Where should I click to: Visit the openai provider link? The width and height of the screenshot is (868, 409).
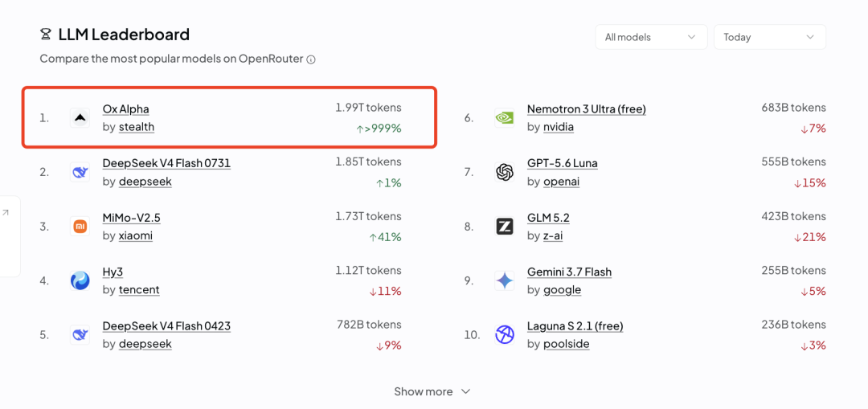click(x=561, y=181)
